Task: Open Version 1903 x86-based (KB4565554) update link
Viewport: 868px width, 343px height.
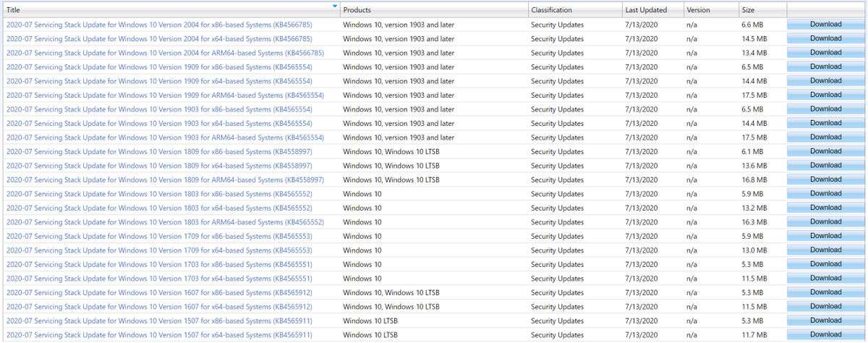Action: (x=159, y=109)
